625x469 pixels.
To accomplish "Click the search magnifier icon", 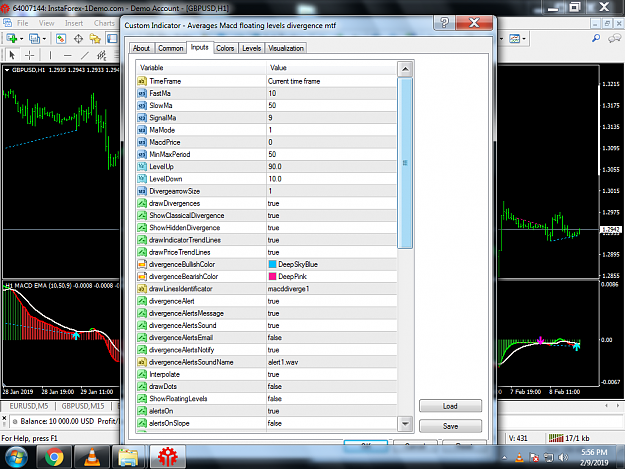I will (596, 38).
